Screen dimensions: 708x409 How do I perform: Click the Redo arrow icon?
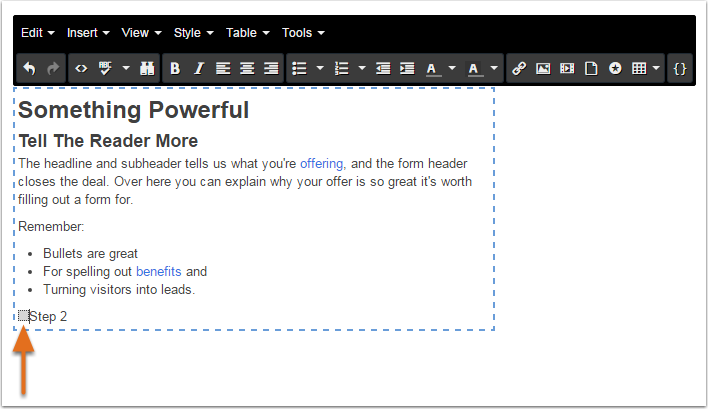(x=53, y=69)
